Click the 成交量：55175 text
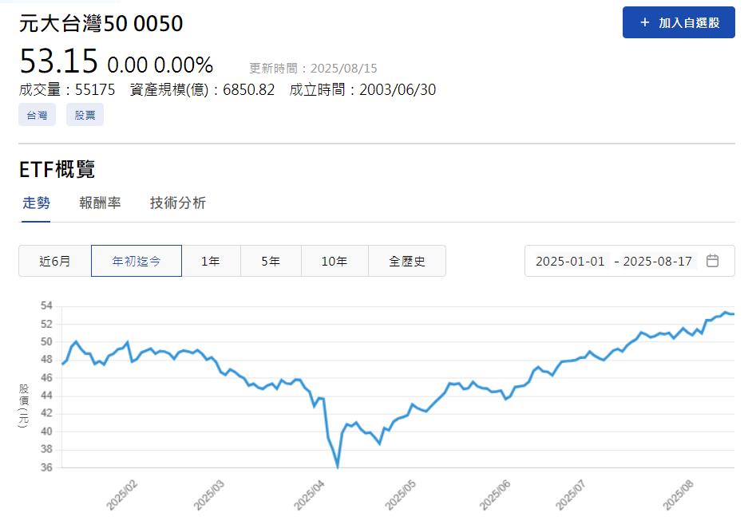756x532 pixels. (67, 89)
